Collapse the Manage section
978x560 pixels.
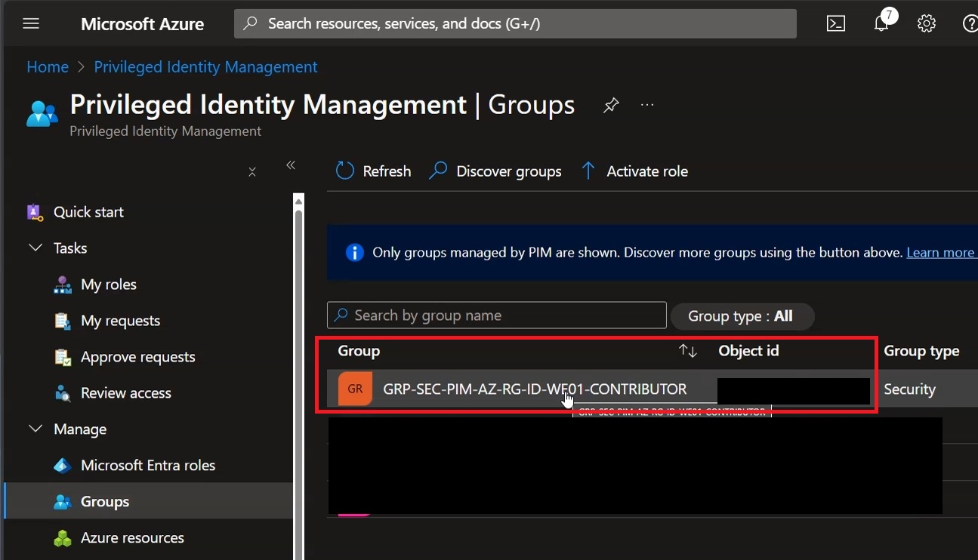click(35, 429)
